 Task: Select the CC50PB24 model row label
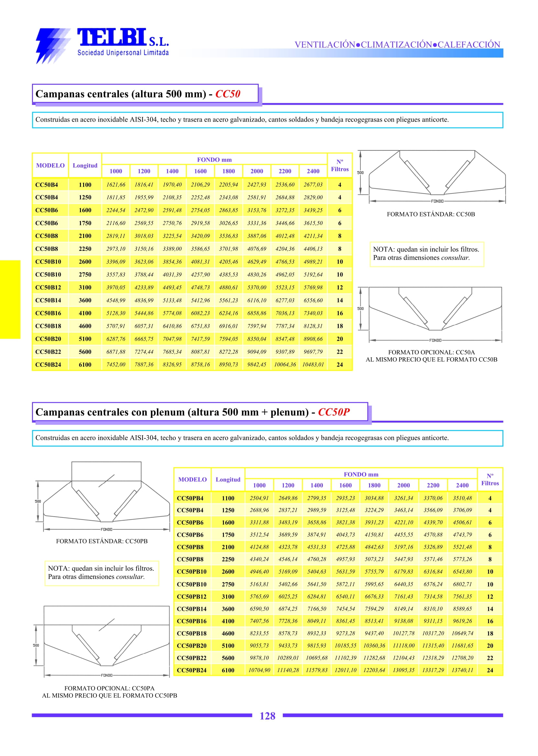192,670
